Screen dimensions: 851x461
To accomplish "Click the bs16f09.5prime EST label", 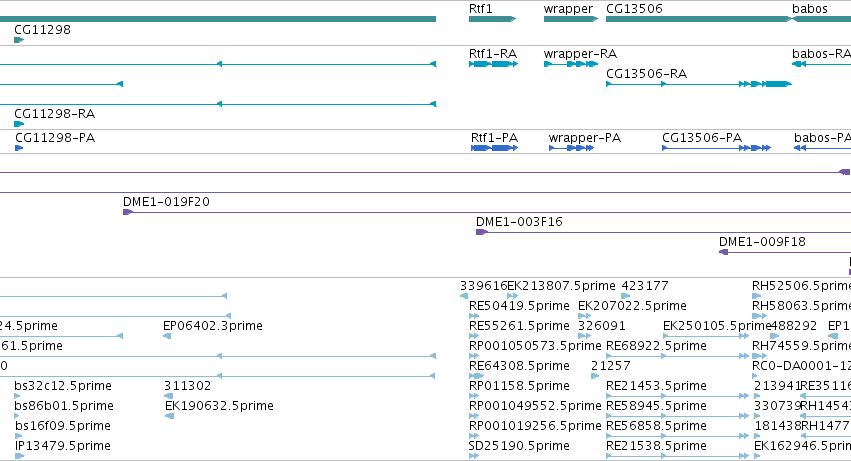I will click(x=63, y=425).
